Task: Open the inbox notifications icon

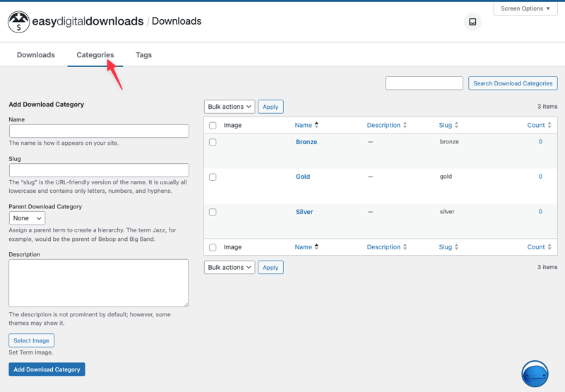Action: point(472,22)
